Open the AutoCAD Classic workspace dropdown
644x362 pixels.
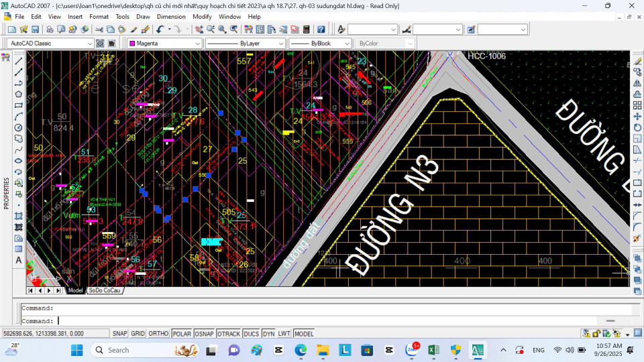(x=90, y=44)
